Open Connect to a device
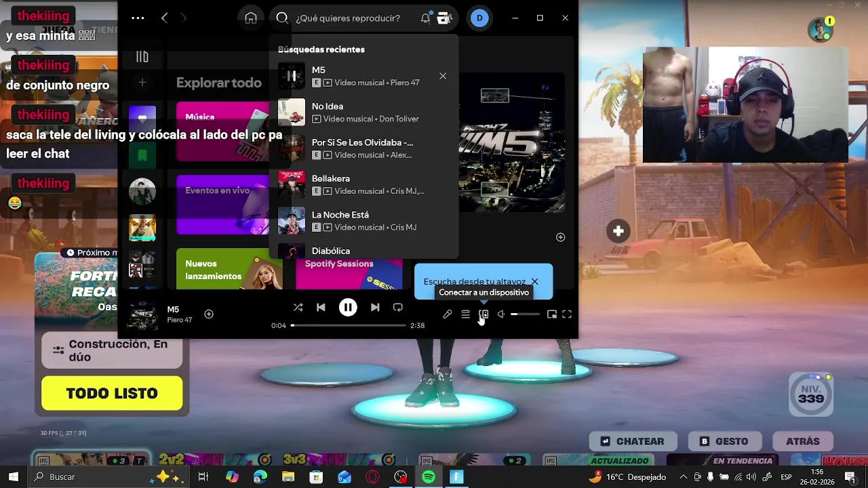The width and height of the screenshot is (868, 488). pyautogui.click(x=484, y=314)
